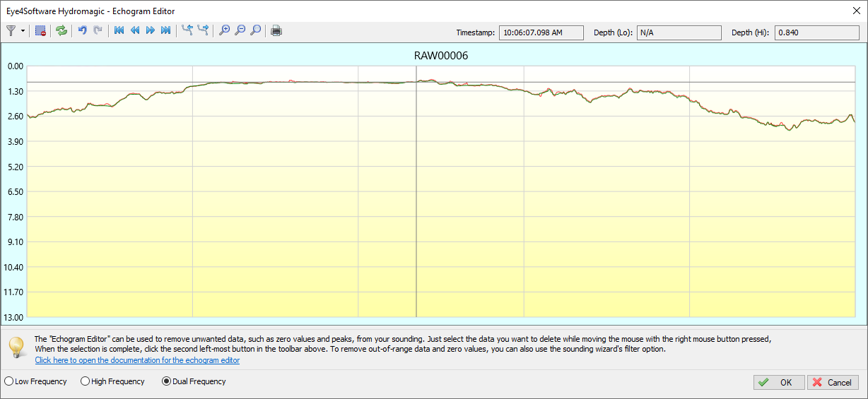The image size is (868, 399).
Task: Select Low Frequency radio button
Action: (x=35, y=381)
